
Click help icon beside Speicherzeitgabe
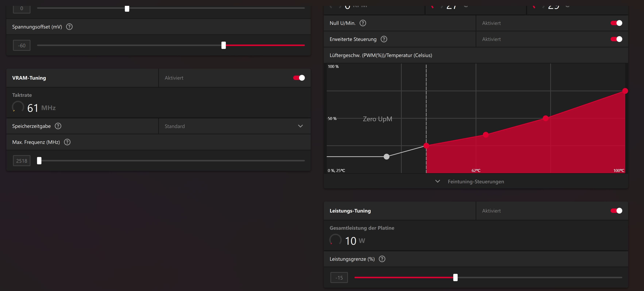58,126
